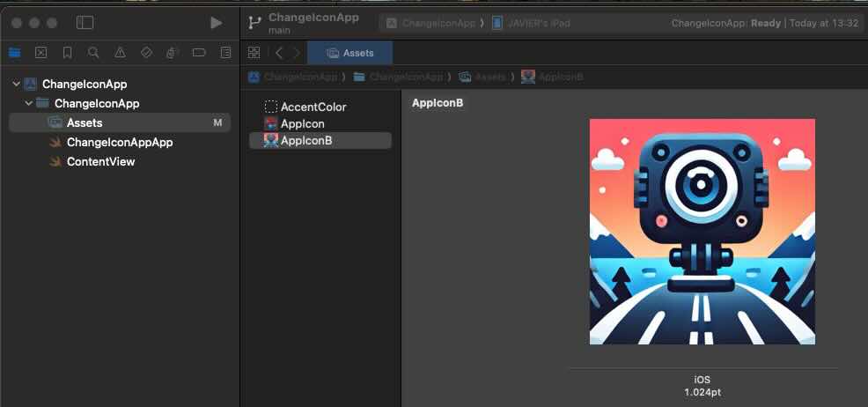Viewport: 868px width, 407px height.
Task: Show the Breakpoint navigator
Action: (x=199, y=53)
